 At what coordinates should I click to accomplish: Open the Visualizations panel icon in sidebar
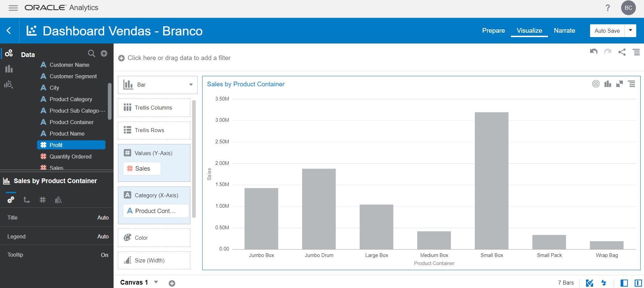(x=9, y=69)
